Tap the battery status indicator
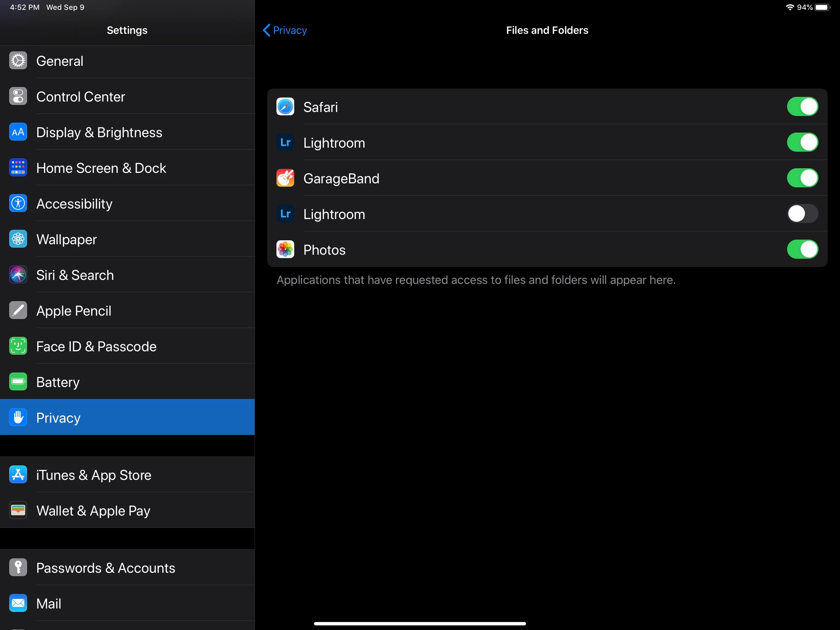 [822, 8]
